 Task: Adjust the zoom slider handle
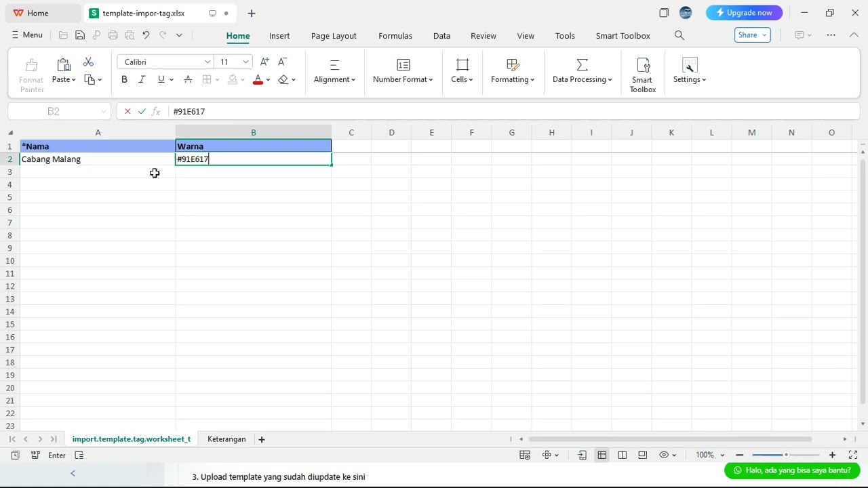pyautogui.click(x=786, y=455)
